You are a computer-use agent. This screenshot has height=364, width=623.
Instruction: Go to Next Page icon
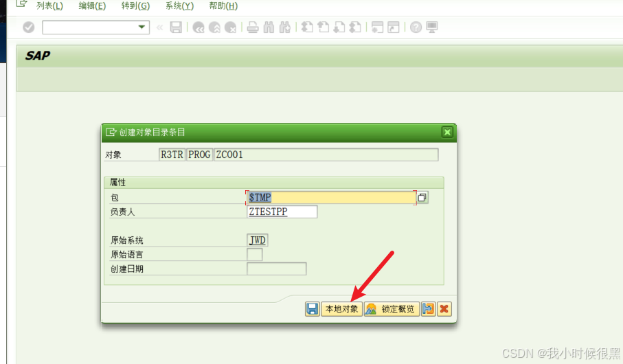pyautogui.click(x=339, y=27)
